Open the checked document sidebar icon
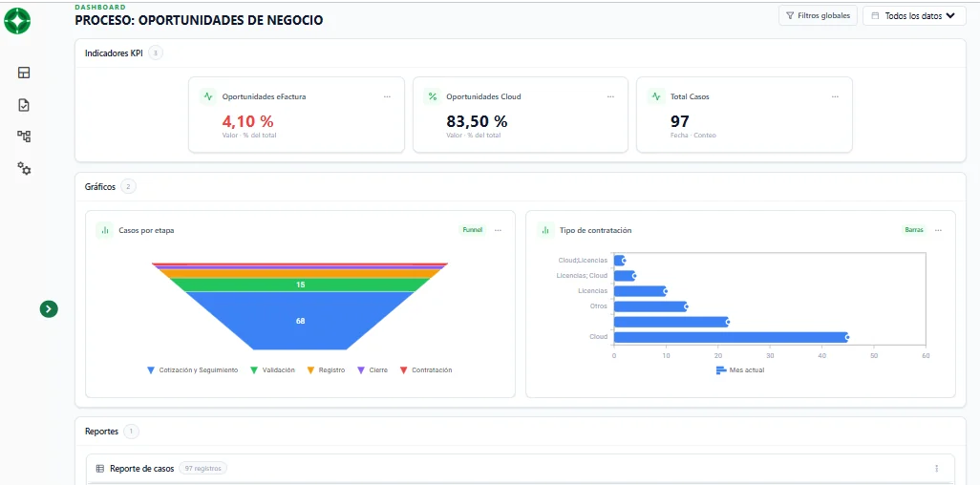The width and height of the screenshot is (980, 485). tap(24, 105)
